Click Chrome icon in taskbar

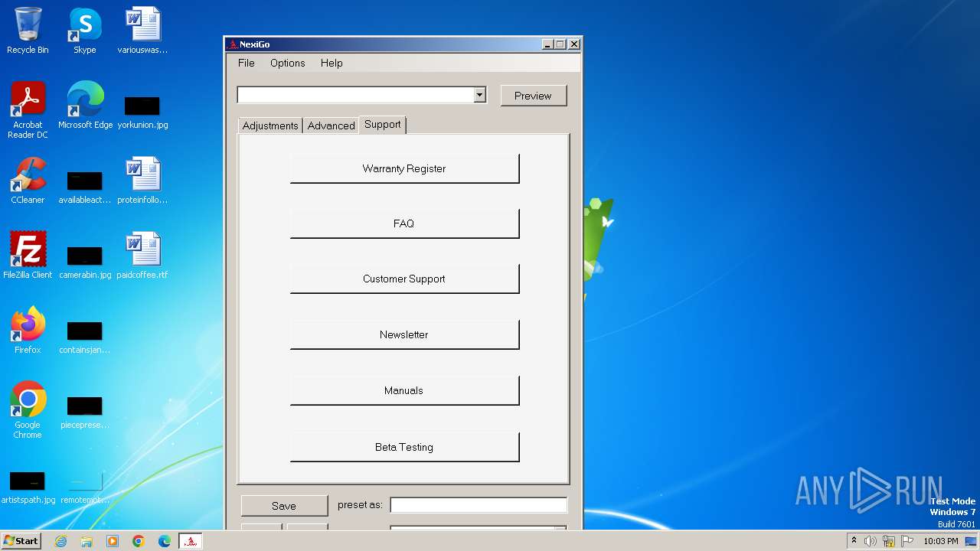(139, 541)
